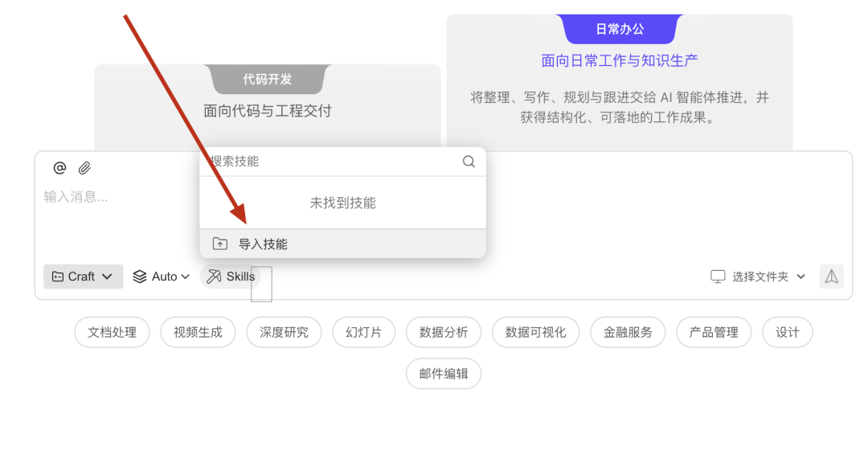The image size is (868, 463).
Task: Click the 数据可视化 suggestion chip
Action: pos(535,332)
